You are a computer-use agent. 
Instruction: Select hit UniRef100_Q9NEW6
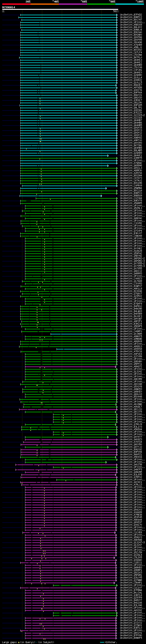pos(131,339)
